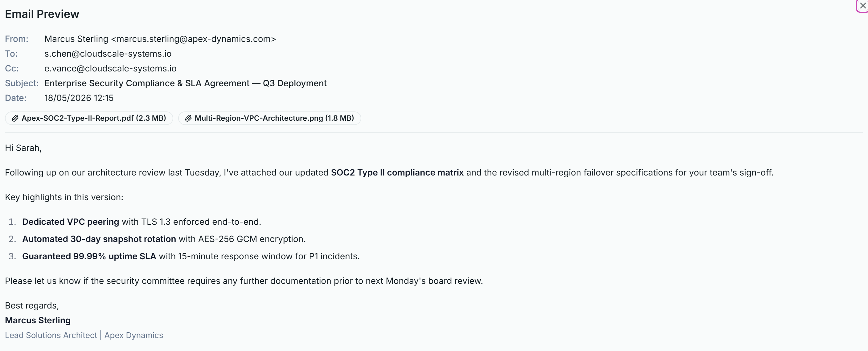Click the bold Marcus Sterling signature name

pyautogui.click(x=38, y=321)
